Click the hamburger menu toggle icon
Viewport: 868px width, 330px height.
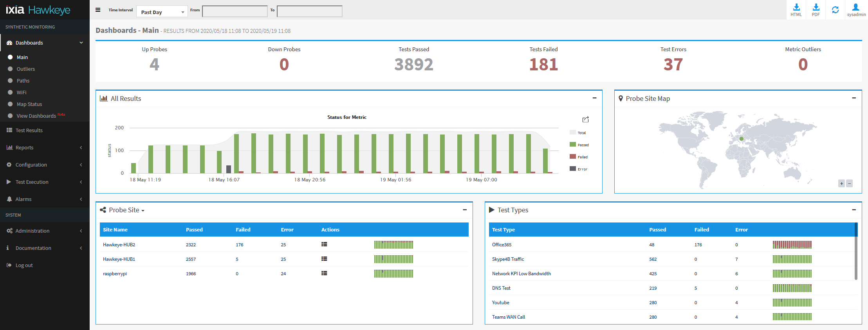pos(98,10)
